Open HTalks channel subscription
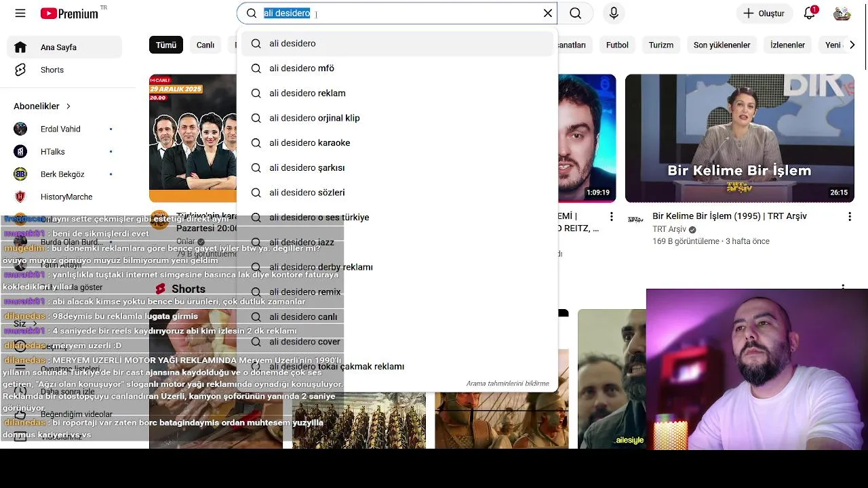This screenshot has width=868, height=488. click(64, 152)
